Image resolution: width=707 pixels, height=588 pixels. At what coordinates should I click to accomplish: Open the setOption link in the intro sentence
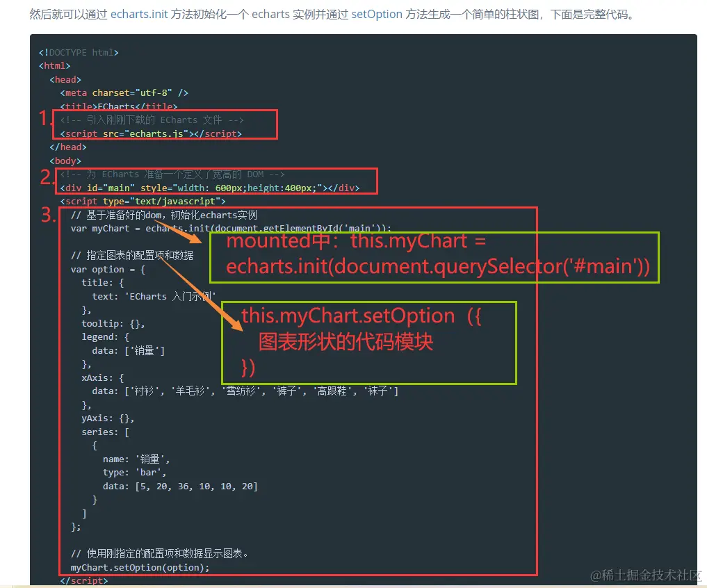pyautogui.click(x=377, y=15)
